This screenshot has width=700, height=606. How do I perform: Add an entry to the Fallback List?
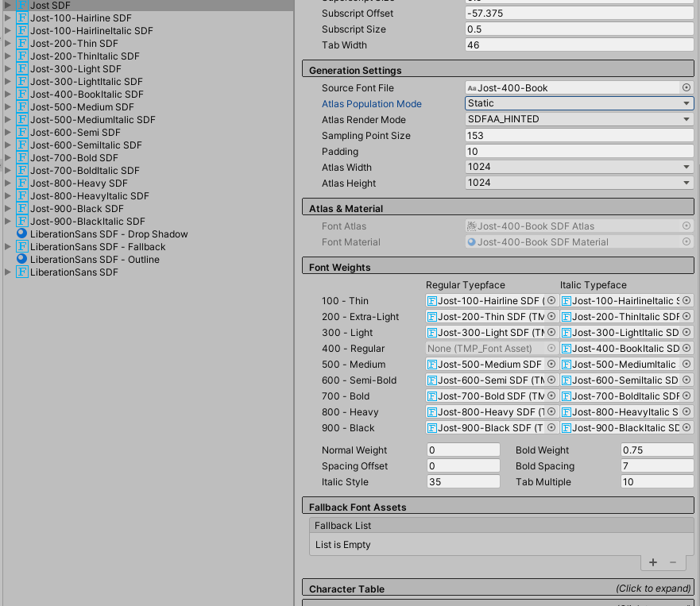coord(652,562)
